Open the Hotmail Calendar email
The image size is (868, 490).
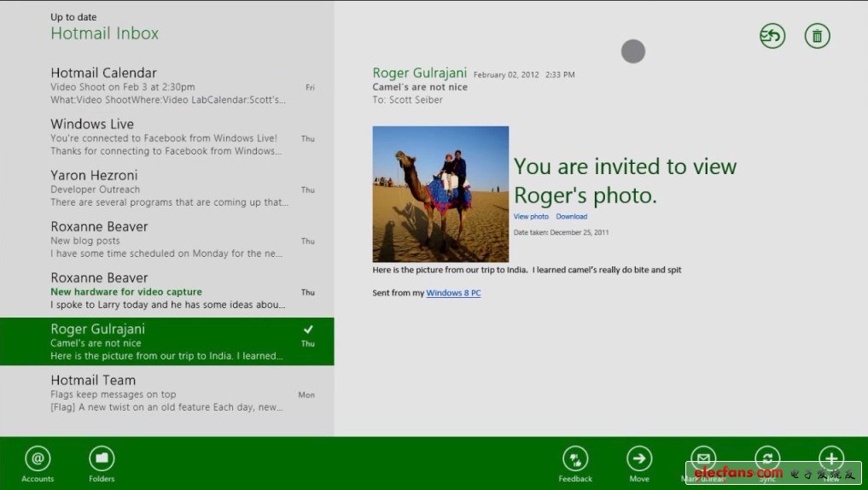tap(166, 86)
